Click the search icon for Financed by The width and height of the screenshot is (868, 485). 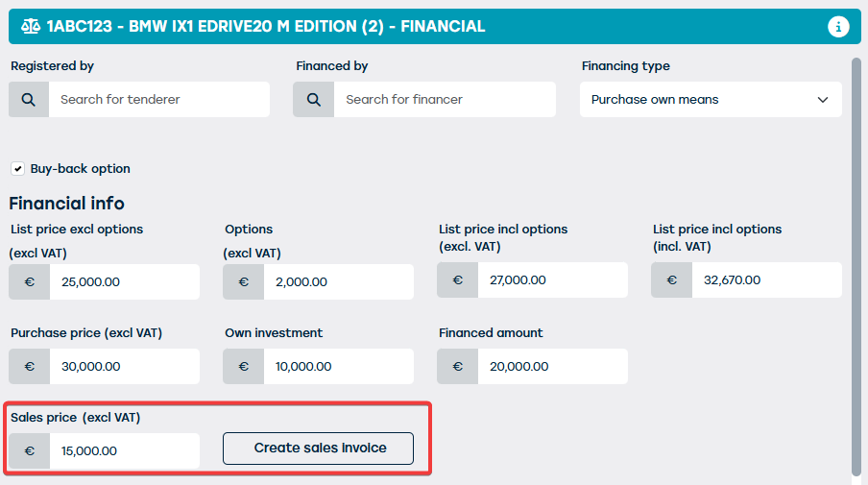click(x=314, y=100)
